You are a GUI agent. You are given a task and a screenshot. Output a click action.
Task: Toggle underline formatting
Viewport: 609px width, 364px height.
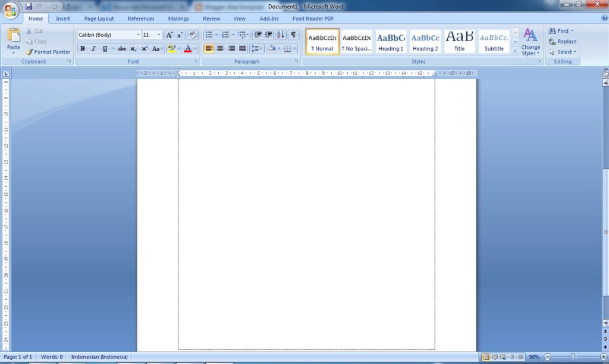(x=105, y=49)
